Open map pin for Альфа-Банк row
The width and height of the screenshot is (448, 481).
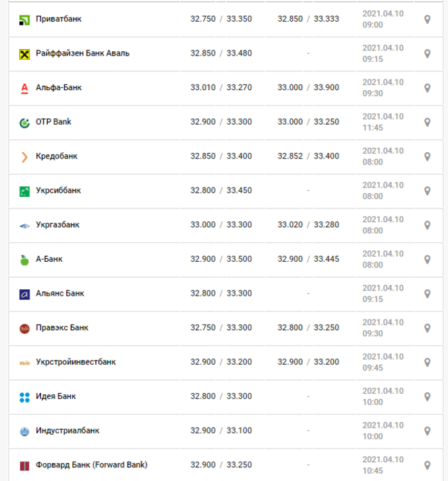point(427,89)
